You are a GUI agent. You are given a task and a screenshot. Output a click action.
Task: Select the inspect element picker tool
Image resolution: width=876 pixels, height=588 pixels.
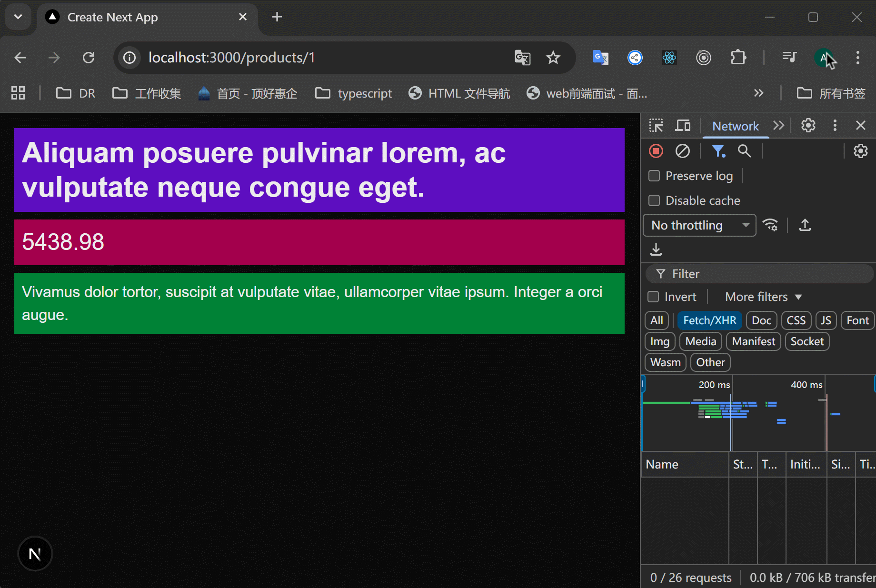(656, 126)
